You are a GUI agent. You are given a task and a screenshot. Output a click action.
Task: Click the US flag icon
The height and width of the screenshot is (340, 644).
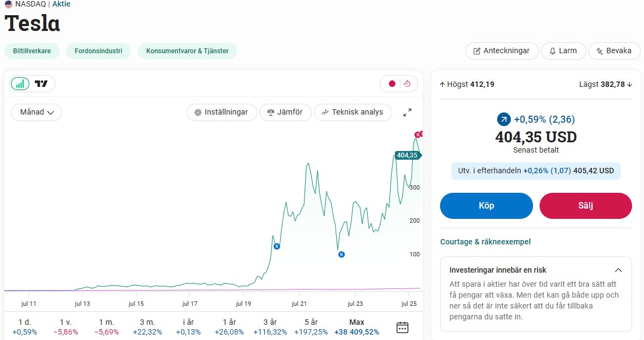pos(9,4)
